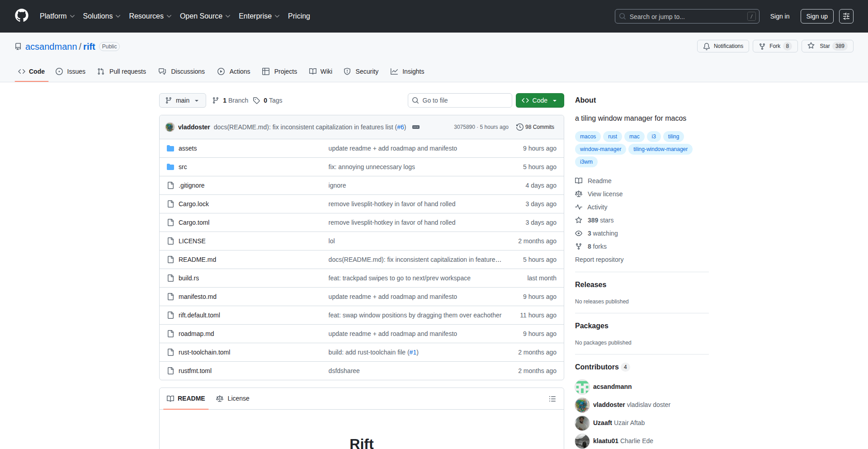Expand commit message ellipsis details

tap(416, 127)
